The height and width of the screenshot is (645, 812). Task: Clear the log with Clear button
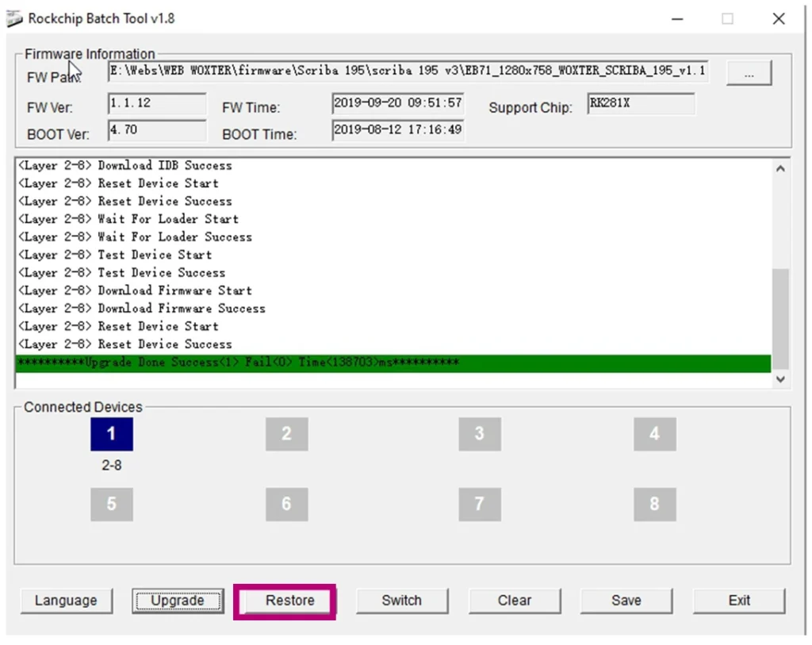tap(514, 601)
